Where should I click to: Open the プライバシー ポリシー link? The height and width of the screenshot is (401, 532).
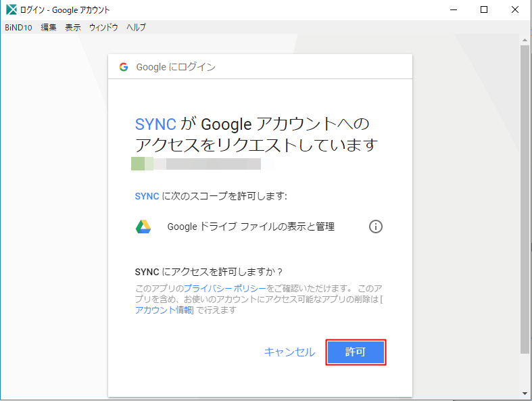(x=224, y=288)
